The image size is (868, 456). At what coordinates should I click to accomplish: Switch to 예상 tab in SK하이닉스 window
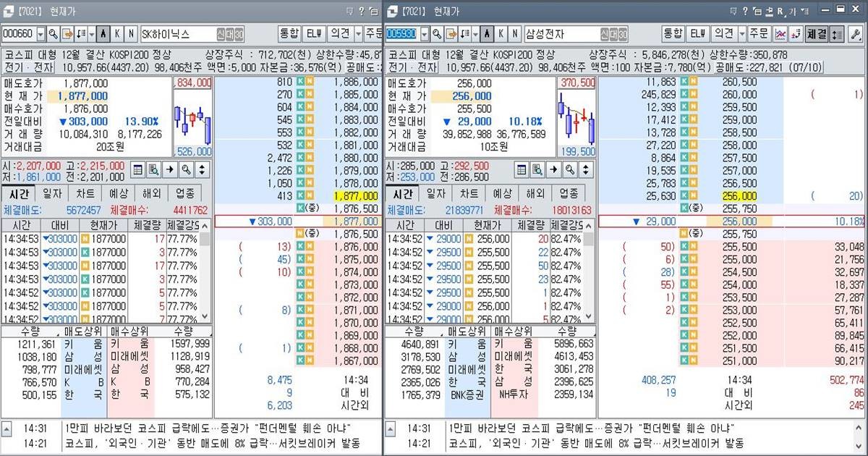(x=119, y=194)
